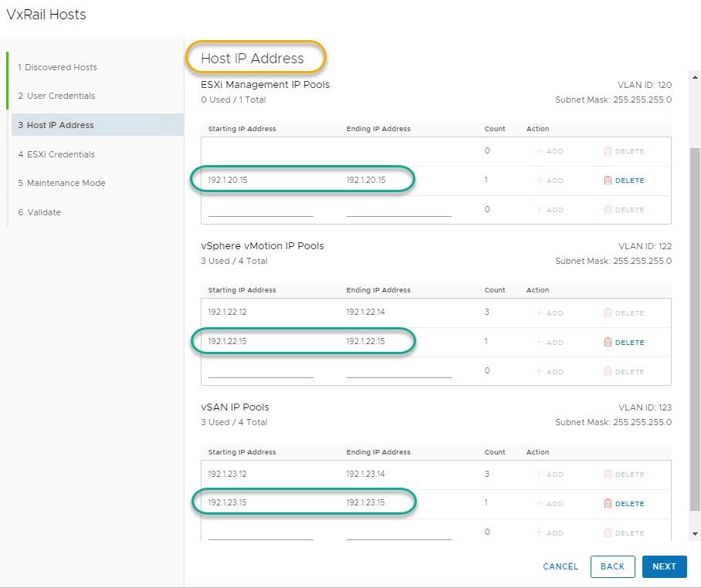The image size is (701, 588).
Task: Click Add on the empty vMotion bottom row
Action: click(x=549, y=372)
